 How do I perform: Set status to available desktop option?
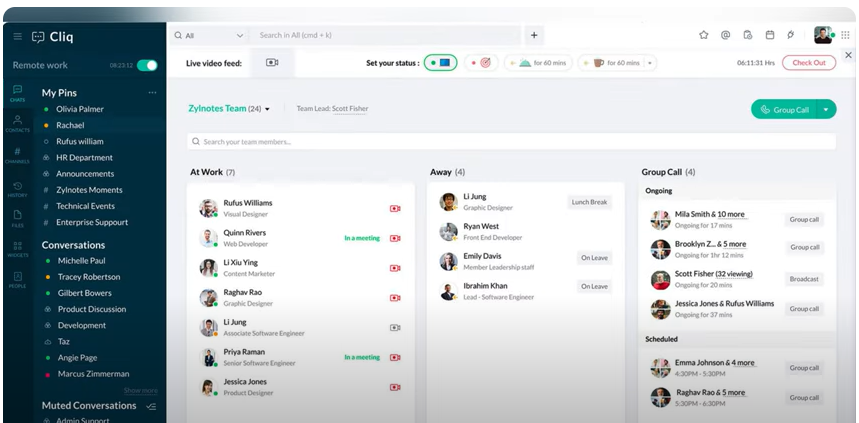pyautogui.click(x=440, y=62)
